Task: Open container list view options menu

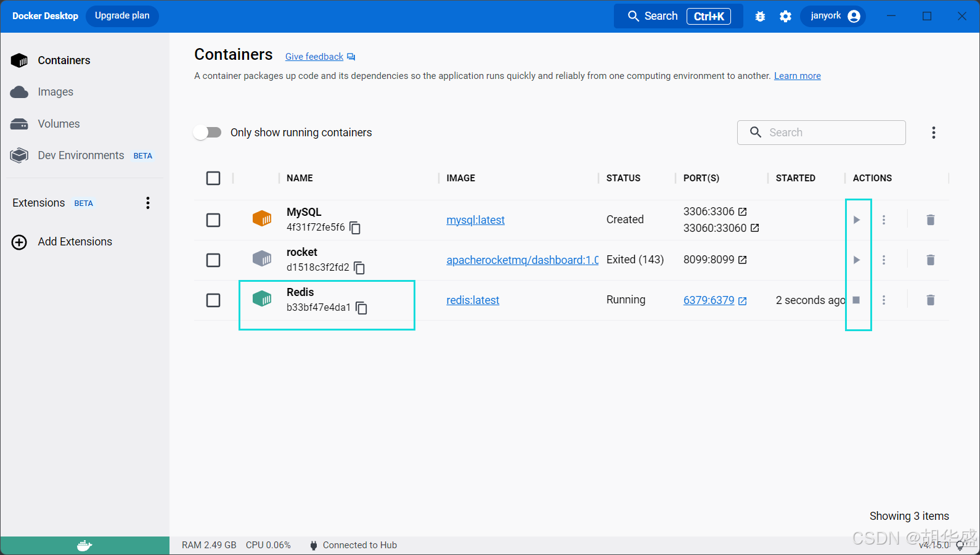Action: (x=933, y=133)
